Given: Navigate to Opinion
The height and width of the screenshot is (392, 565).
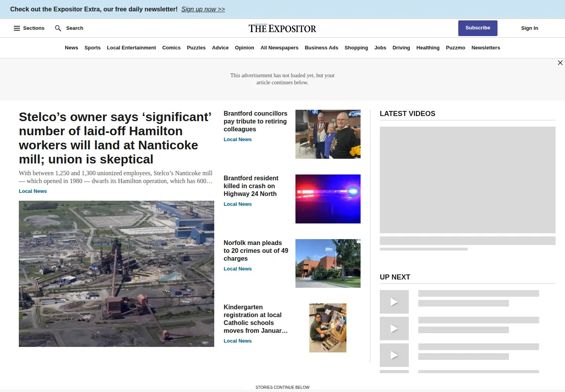Looking at the screenshot, I should (244, 48).
